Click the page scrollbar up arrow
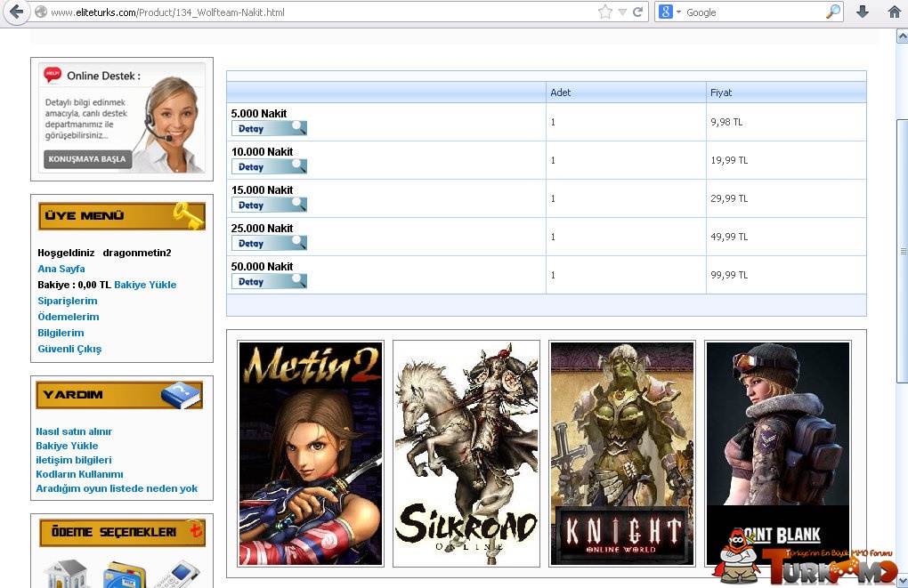This screenshot has height=588, width=908. (x=902, y=36)
